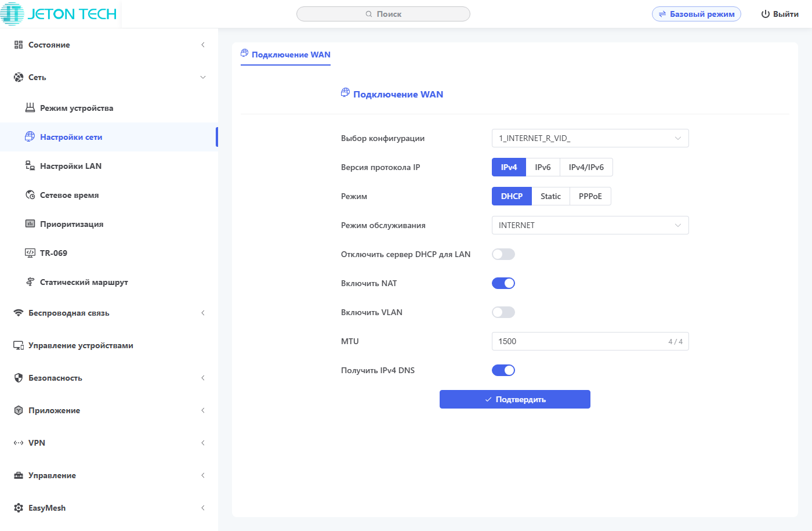Screen dimensions: 812x531
Task: Toggle Отключить сервер DHCP для LAN switch
Action: 503,254
